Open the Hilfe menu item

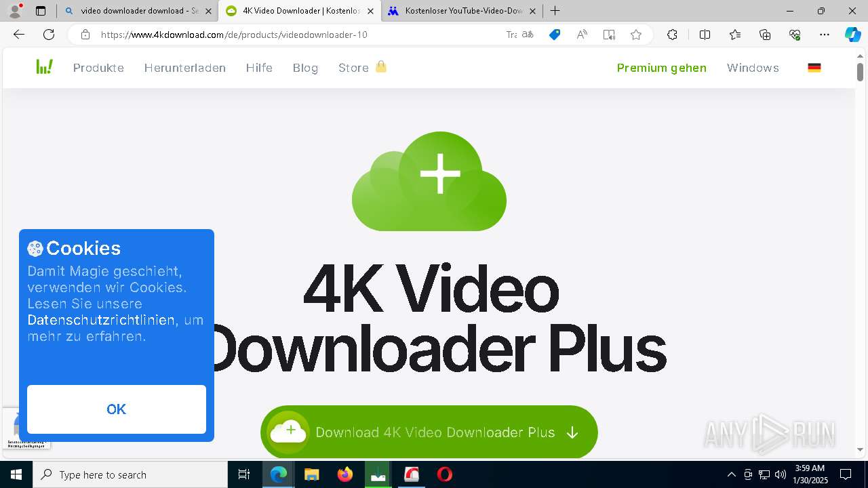(x=259, y=68)
